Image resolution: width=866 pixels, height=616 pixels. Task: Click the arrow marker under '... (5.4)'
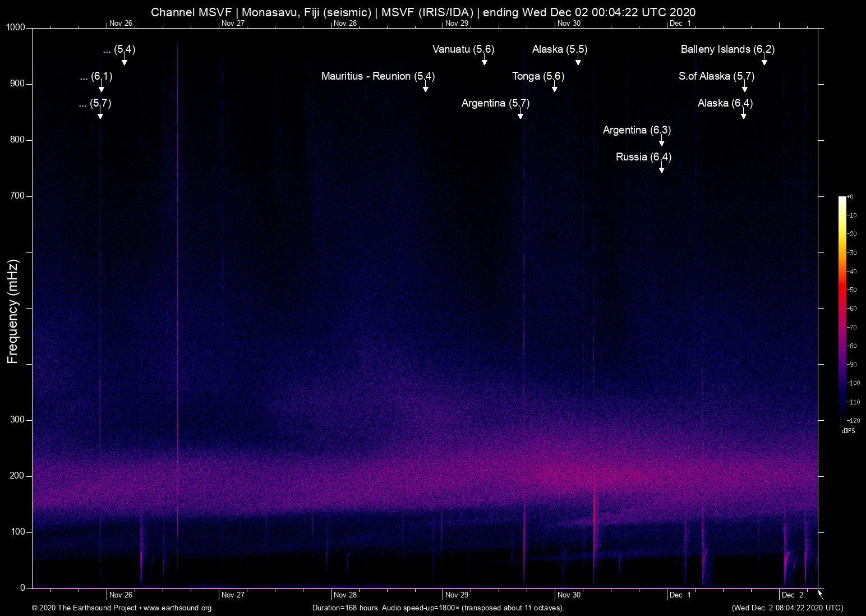tap(125, 61)
